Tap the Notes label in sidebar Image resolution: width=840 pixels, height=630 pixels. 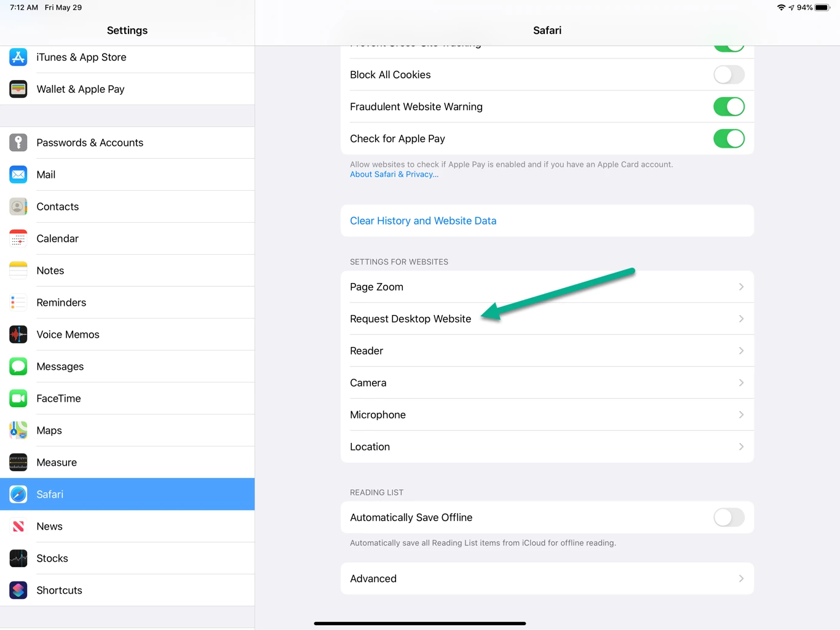pos(50,271)
